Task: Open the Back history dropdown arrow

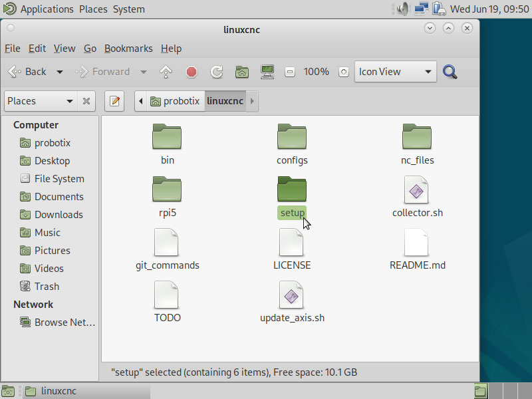Action: click(60, 72)
